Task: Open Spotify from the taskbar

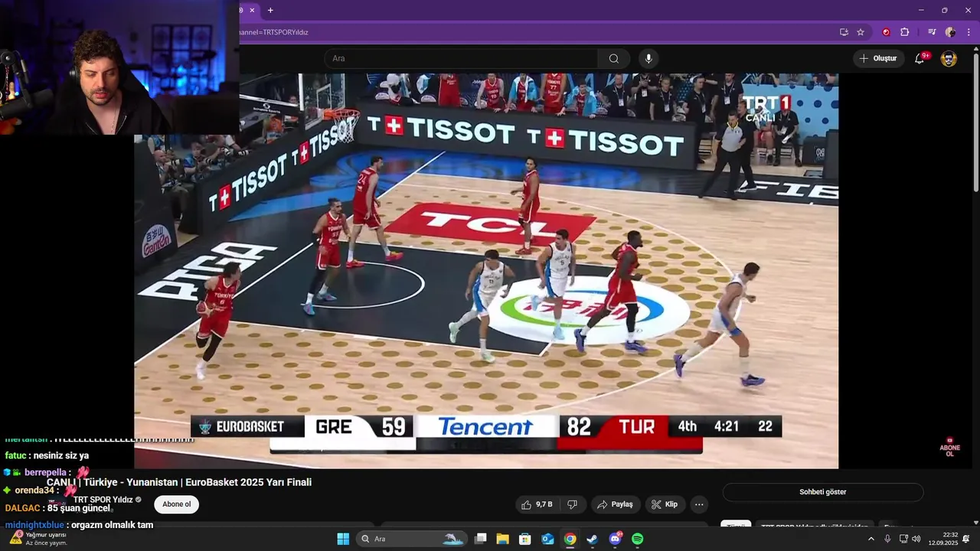Action: [637, 539]
